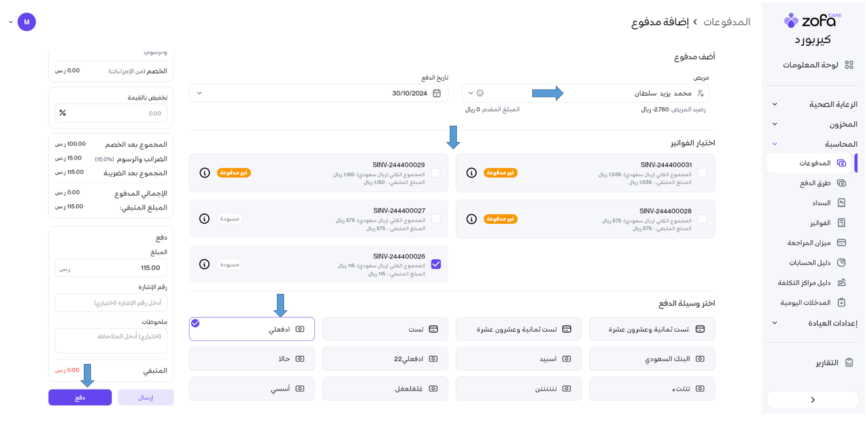
Task: Click the calendar icon in payment date field
Action: click(437, 93)
